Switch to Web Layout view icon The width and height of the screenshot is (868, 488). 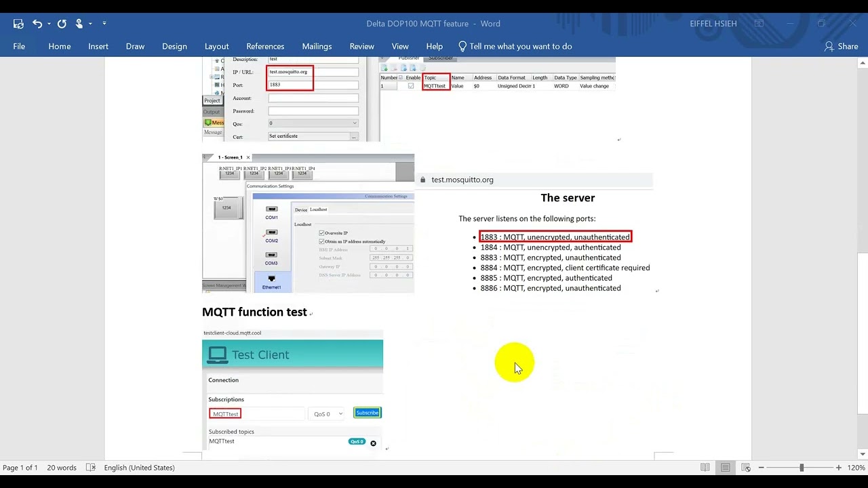[x=746, y=468]
